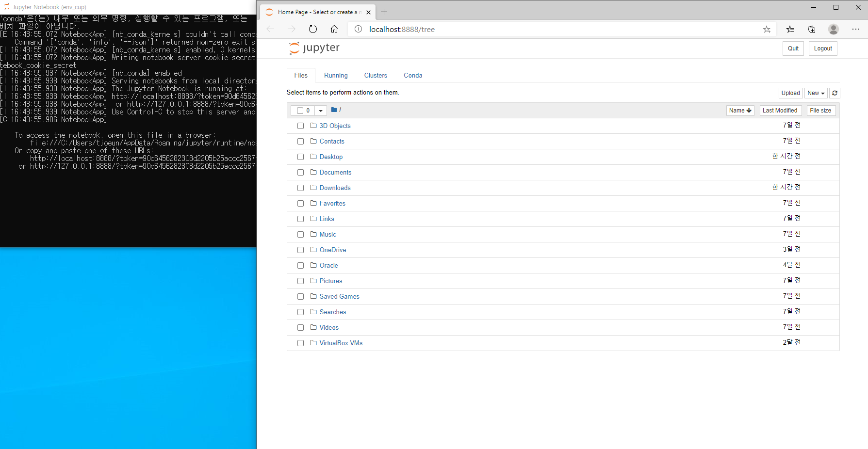Click the Logout button
This screenshot has width=868, height=449.
coord(823,48)
